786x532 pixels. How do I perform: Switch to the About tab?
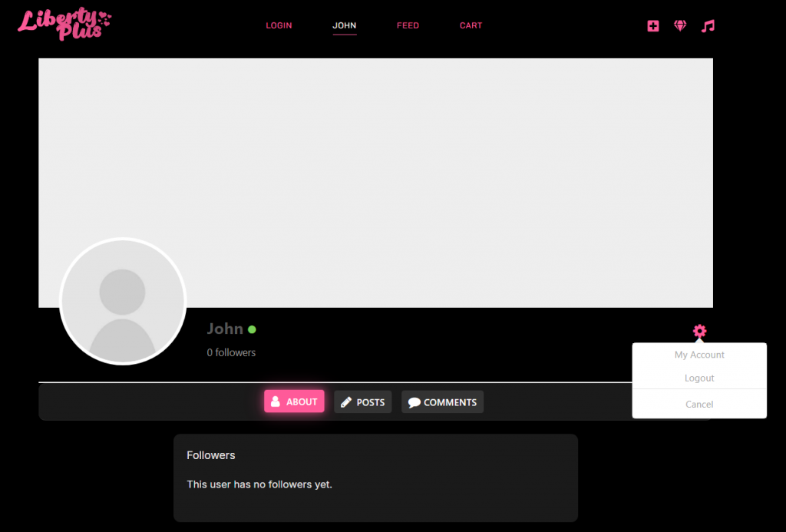tap(294, 401)
